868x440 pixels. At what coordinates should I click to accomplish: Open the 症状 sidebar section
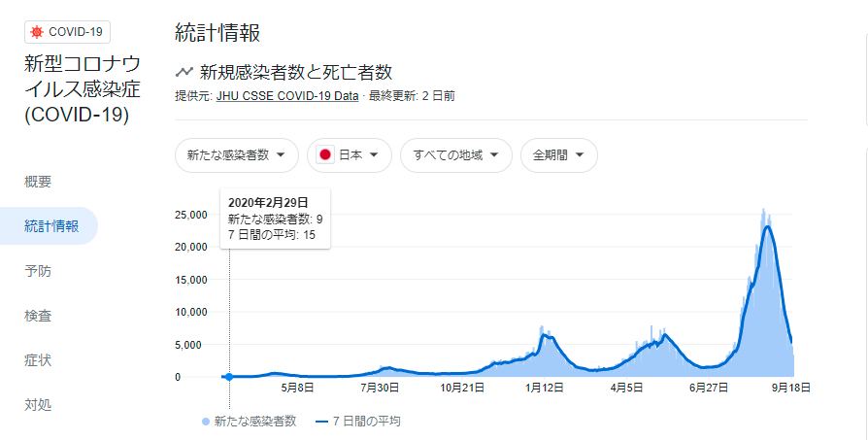[x=38, y=360]
